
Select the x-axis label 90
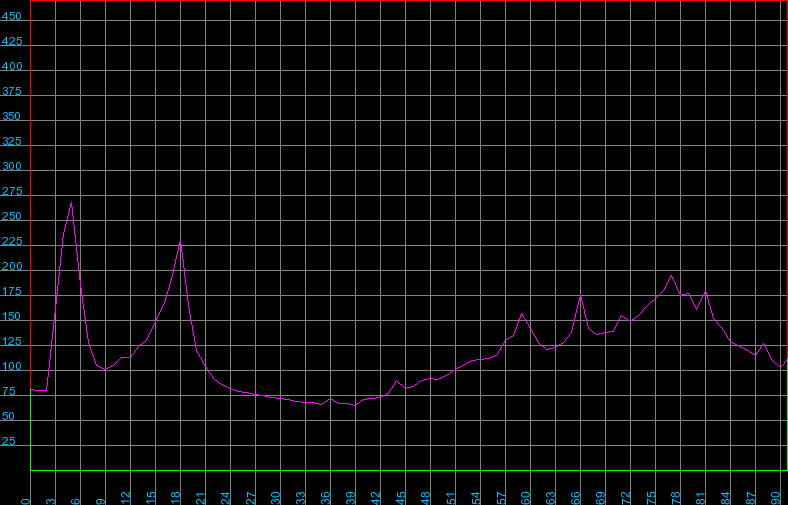[x=776, y=496]
